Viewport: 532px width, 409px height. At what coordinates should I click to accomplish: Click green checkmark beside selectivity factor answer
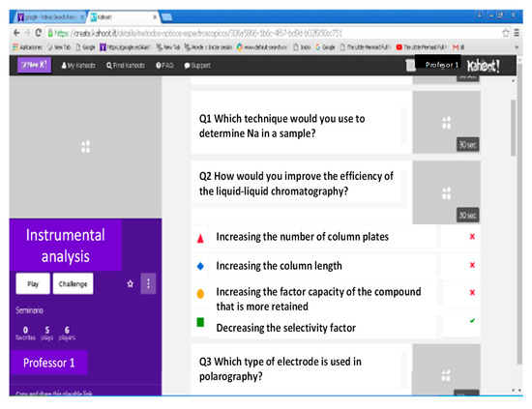(x=472, y=320)
